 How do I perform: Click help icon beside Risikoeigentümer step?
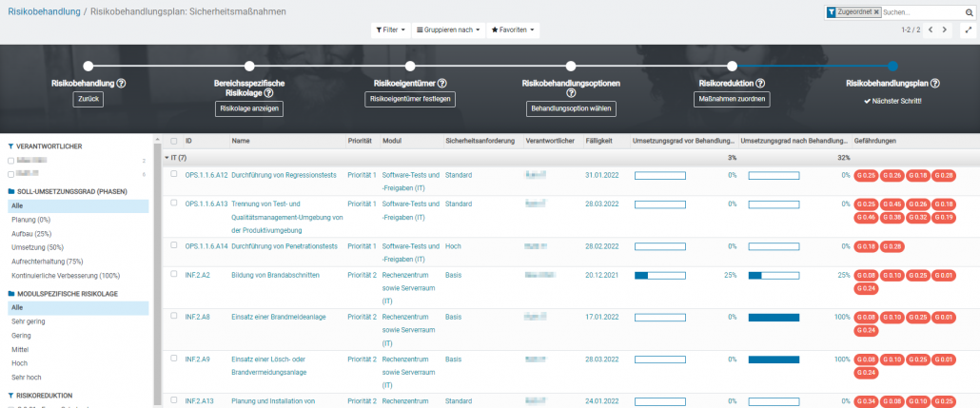(x=442, y=84)
